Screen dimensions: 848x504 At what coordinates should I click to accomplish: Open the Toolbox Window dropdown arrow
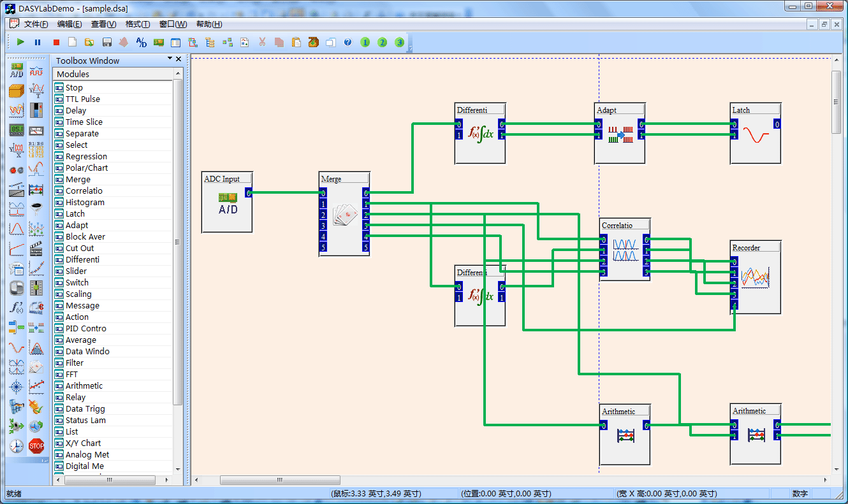tap(170, 59)
